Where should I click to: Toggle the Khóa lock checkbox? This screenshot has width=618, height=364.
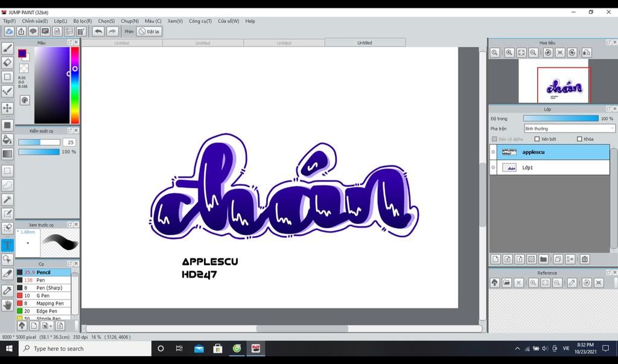(x=579, y=139)
